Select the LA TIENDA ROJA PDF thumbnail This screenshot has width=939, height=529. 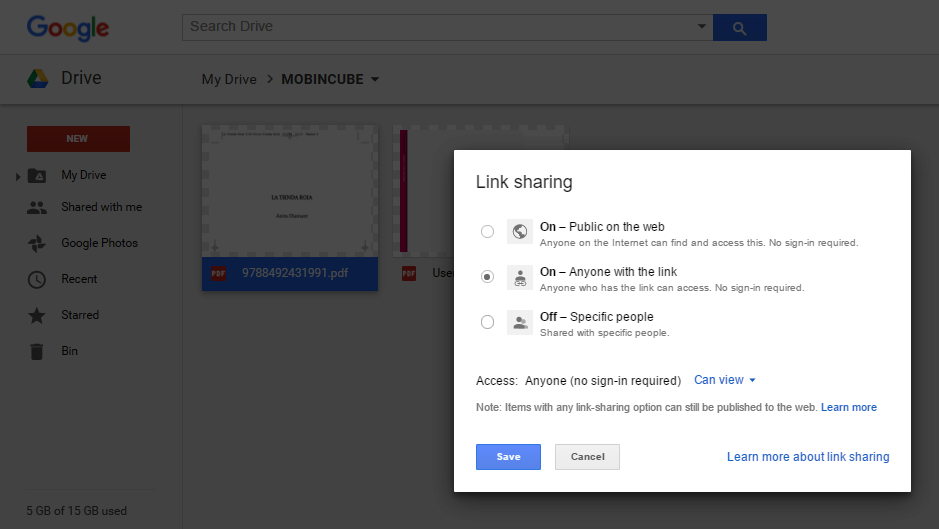(x=290, y=191)
